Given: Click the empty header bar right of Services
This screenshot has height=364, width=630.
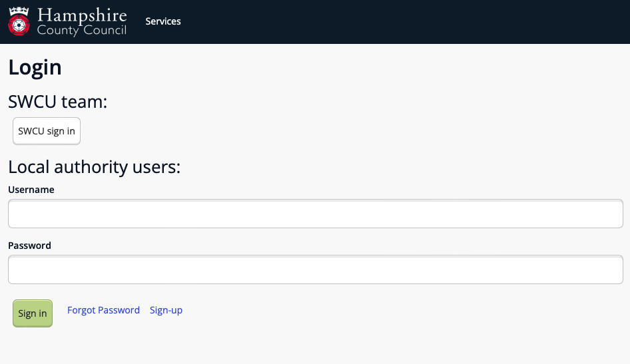Looking at the screenshot, I should click(x=400, y=21).
